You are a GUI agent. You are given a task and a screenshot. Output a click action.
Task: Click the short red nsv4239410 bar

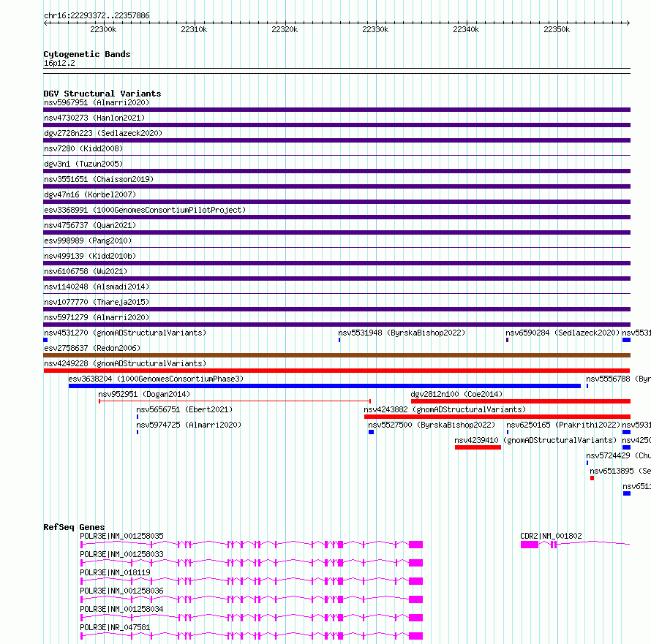[x=478, y=447]
